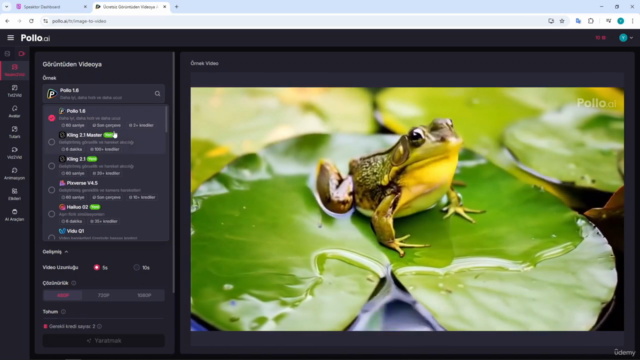The image size is (640, 360).
Task: Click the search icon in model selector
Action: (x=158, y=94)
